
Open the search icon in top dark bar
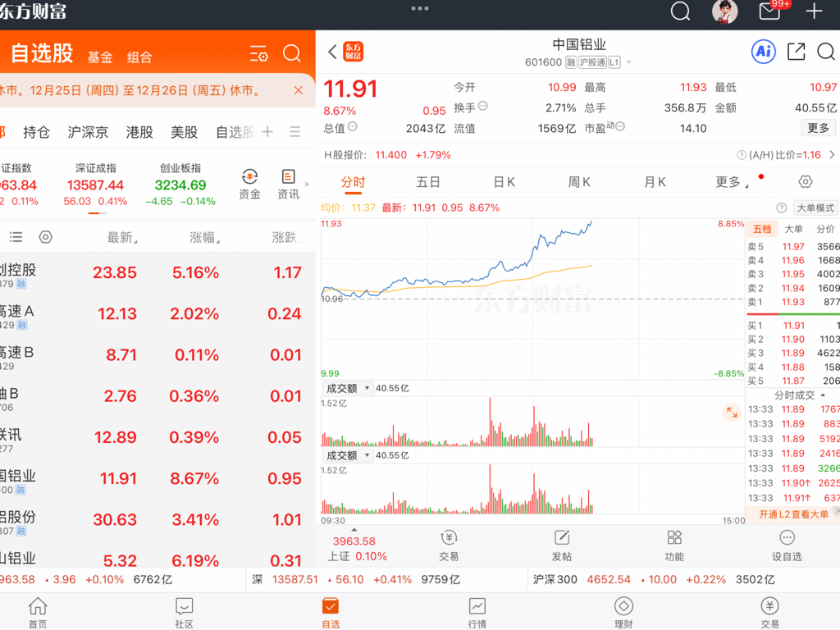coord(680,11)
